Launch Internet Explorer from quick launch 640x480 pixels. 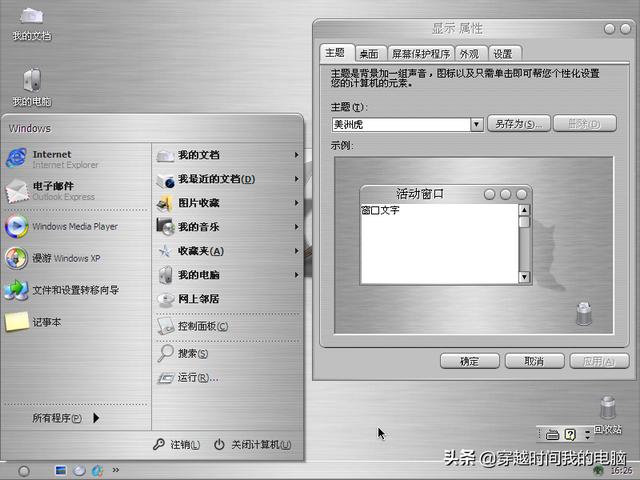(x=97, y=471)
